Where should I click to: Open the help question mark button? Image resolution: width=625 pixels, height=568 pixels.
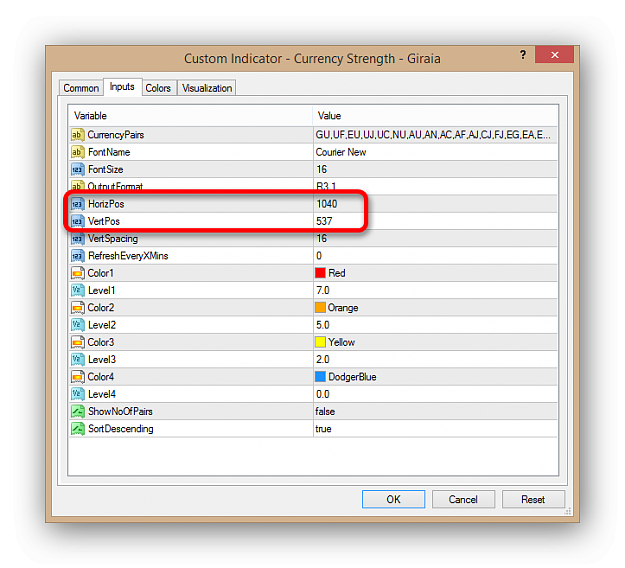point(523,55)
